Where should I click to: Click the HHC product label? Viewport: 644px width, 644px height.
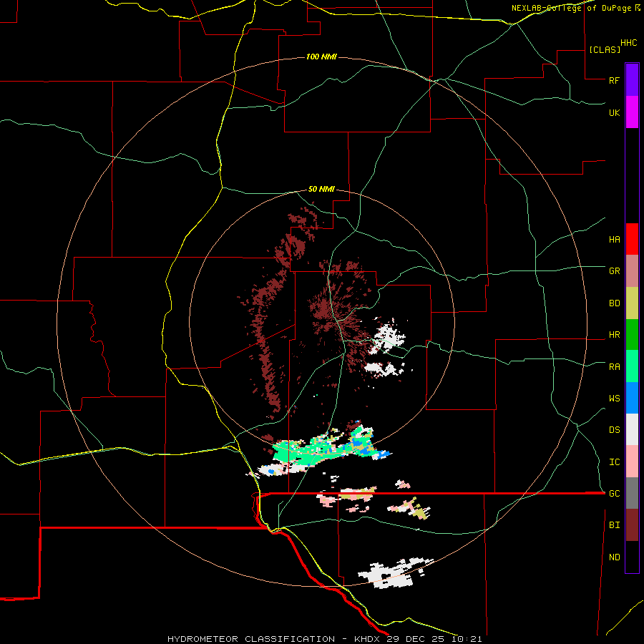tap(628, 43)
